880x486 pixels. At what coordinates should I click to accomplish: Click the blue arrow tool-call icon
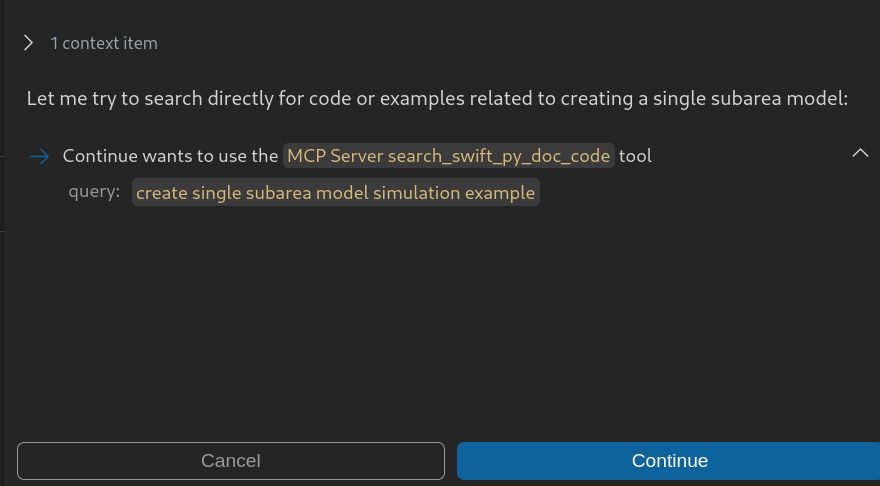(x=39, y=156)
